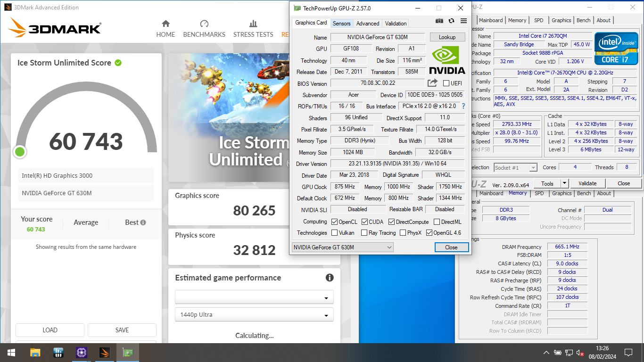Click the Intel(R) HD Graphics 3000 entry
The width and height of the screenshot is (644, 362).
click(x=86, y=175)
